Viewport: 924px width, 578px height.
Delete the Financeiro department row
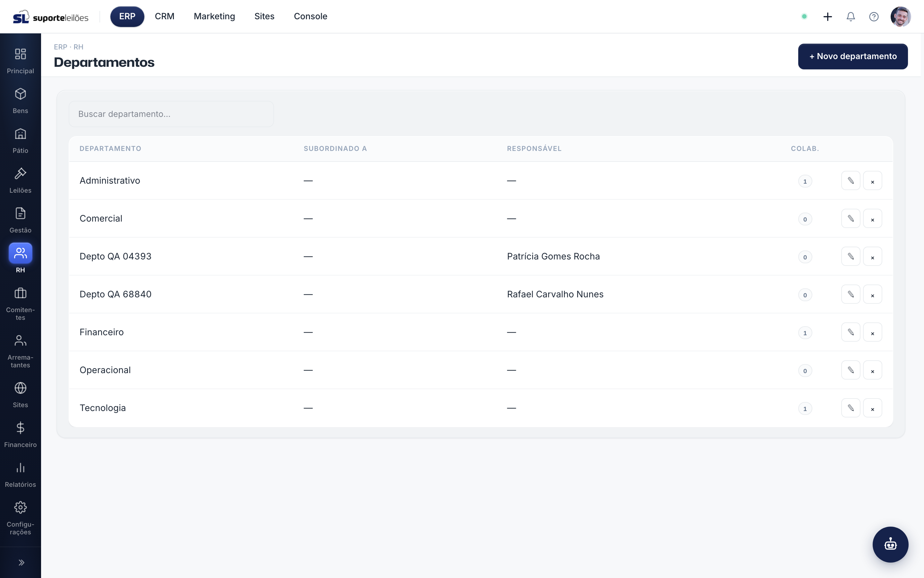872,332
